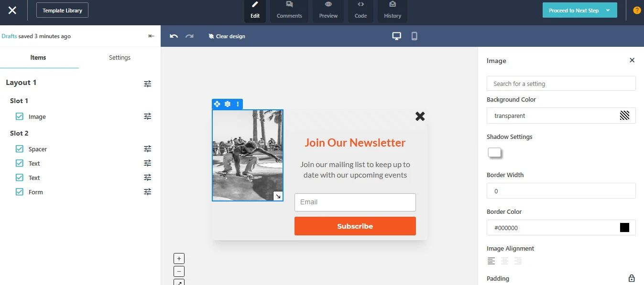Viewport: 644px width, 285px height.
Task: Collapse the left sidebar panel
Action: point(152,36)
